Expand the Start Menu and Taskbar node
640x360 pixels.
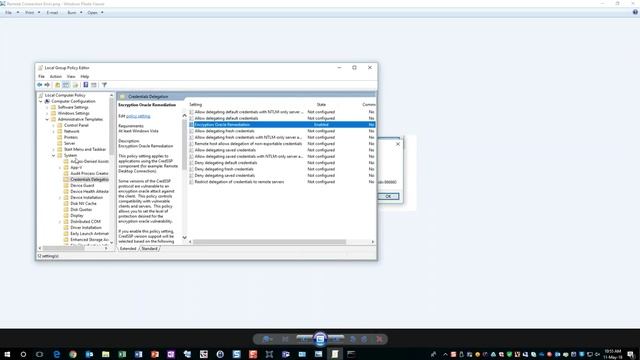click(x=53, y=149)
